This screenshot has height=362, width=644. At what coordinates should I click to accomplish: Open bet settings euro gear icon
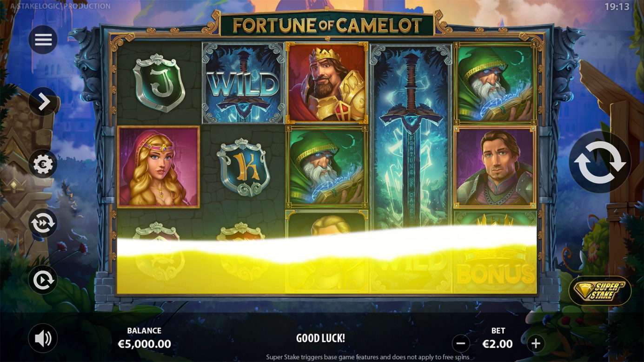pyautogui.click(x=43, y=164)
